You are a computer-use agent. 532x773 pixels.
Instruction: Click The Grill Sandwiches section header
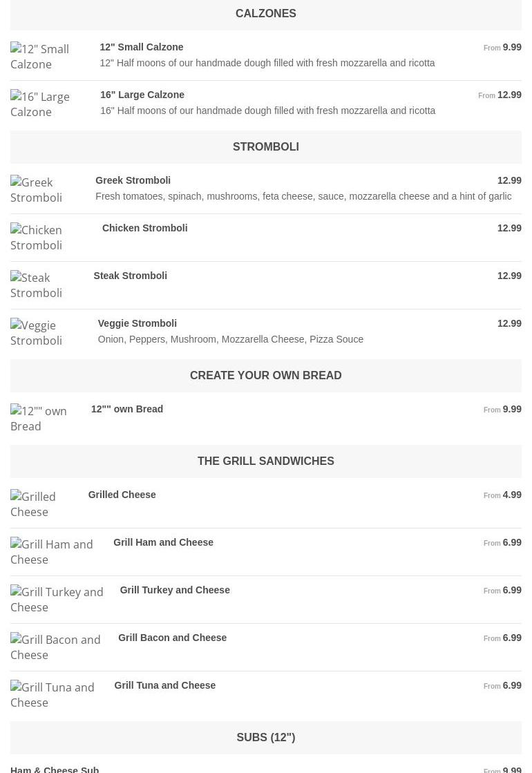pyautogui.click(x=265, y=461)
